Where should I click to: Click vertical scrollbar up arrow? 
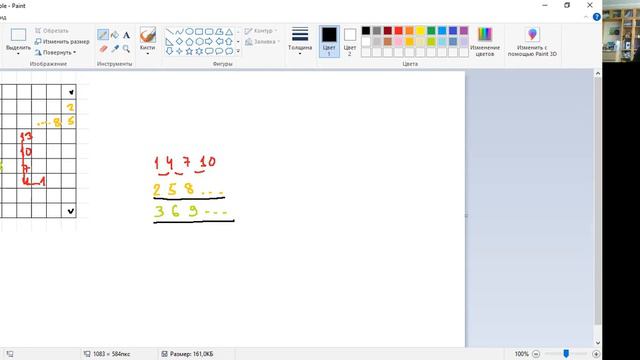(x=598, y=74)
